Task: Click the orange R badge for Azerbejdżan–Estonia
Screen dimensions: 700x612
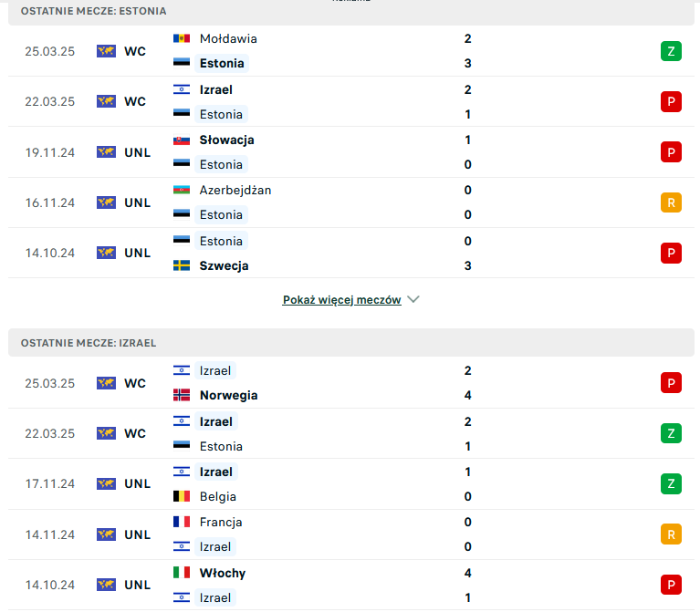Action: pos(671,202)
